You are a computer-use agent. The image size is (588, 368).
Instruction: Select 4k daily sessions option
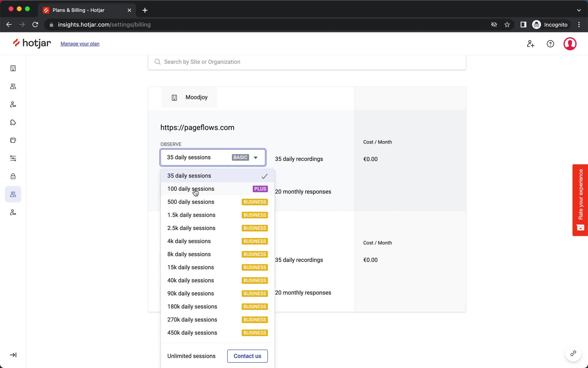point(217,241)
